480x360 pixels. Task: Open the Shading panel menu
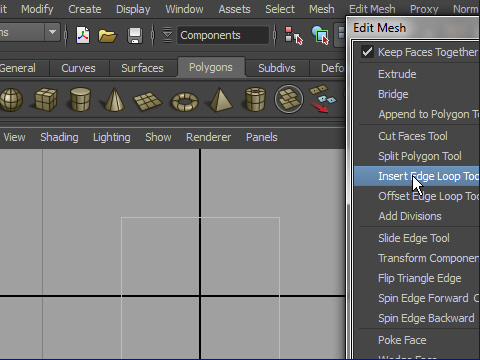click(59, 137)
